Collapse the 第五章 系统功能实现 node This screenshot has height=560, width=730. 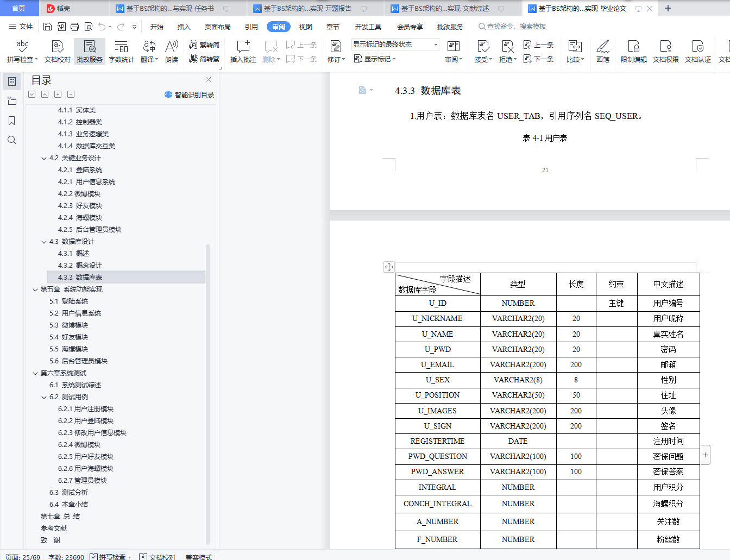tap(35, 290)
